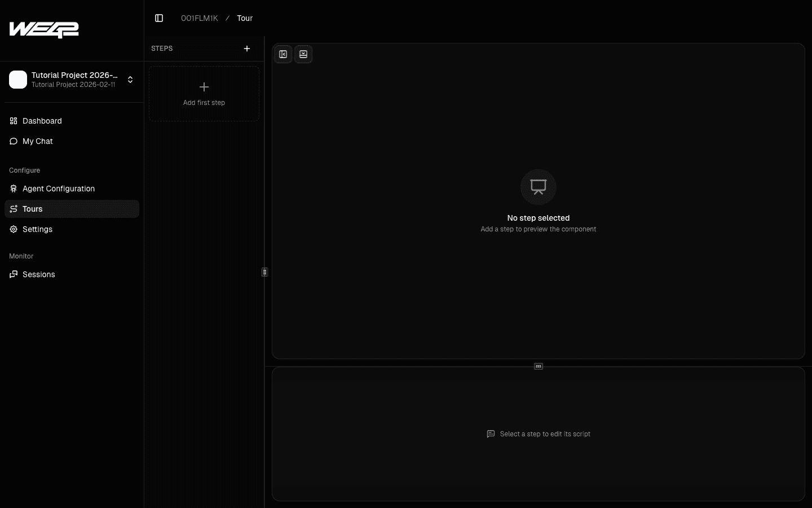Select My Chat in the sidebar

[x=37, y=141]
